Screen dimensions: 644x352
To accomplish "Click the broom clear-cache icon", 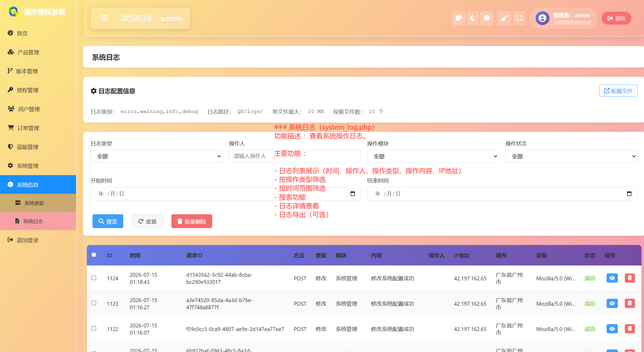I will pyautogui.click(x=504, y=18).
